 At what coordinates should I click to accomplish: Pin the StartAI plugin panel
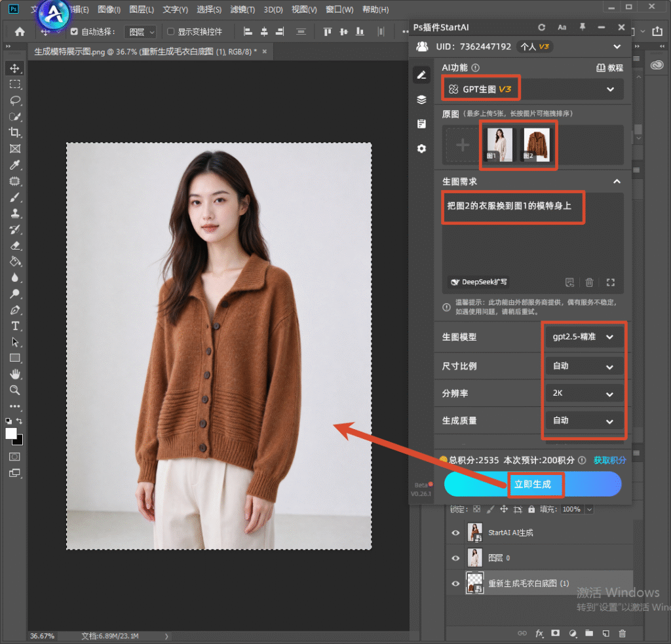(582, 27)
